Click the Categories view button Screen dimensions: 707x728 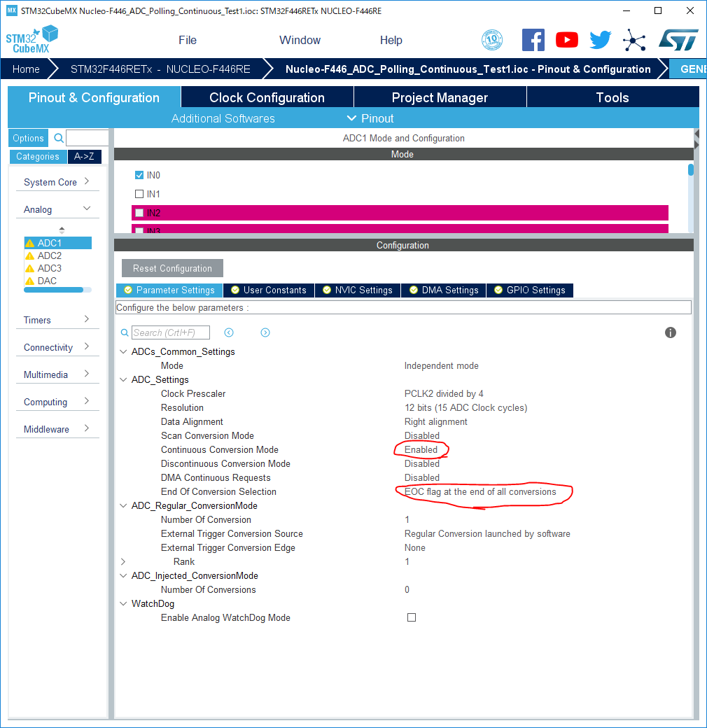point(38,157)
